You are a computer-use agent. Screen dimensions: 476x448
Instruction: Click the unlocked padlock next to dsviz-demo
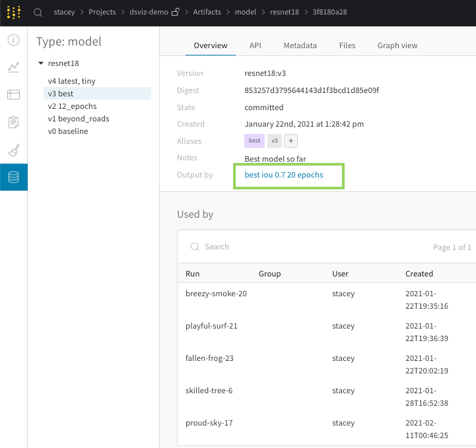(176, 12)
